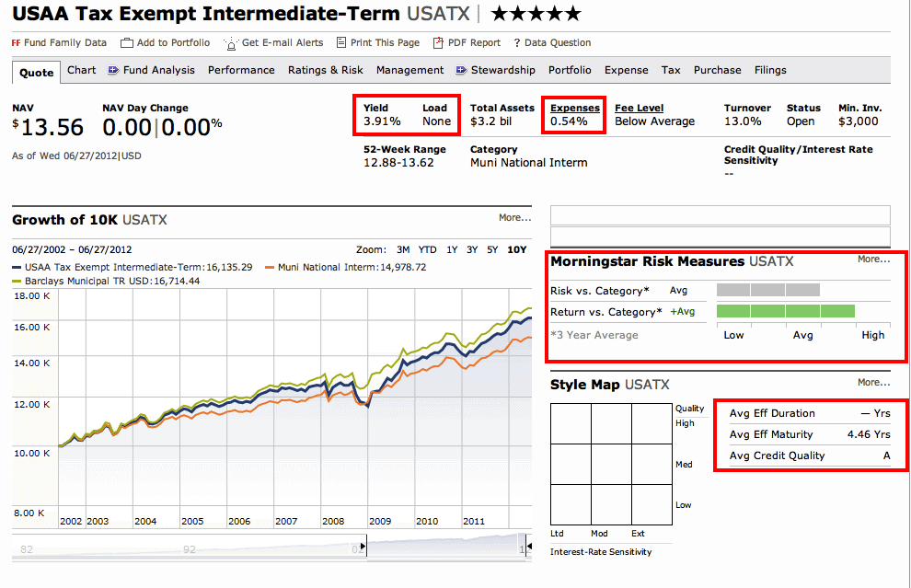Set chart zoom to 10Y
The height and width of the screenshot is (588, 911).
pos(517,250)
